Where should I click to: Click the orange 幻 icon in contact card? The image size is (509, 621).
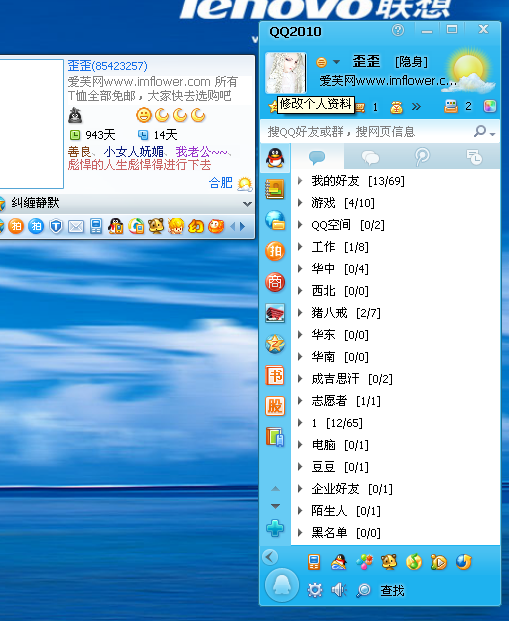196,227
